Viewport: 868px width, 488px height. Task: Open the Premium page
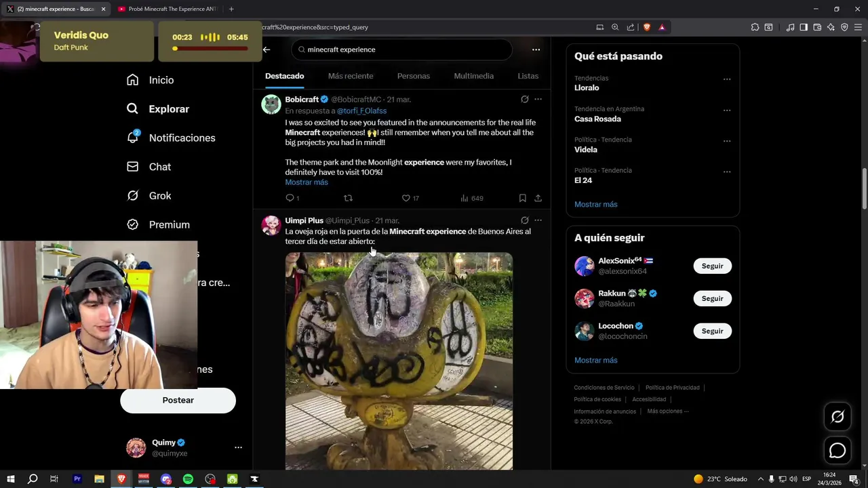point(158,224)
